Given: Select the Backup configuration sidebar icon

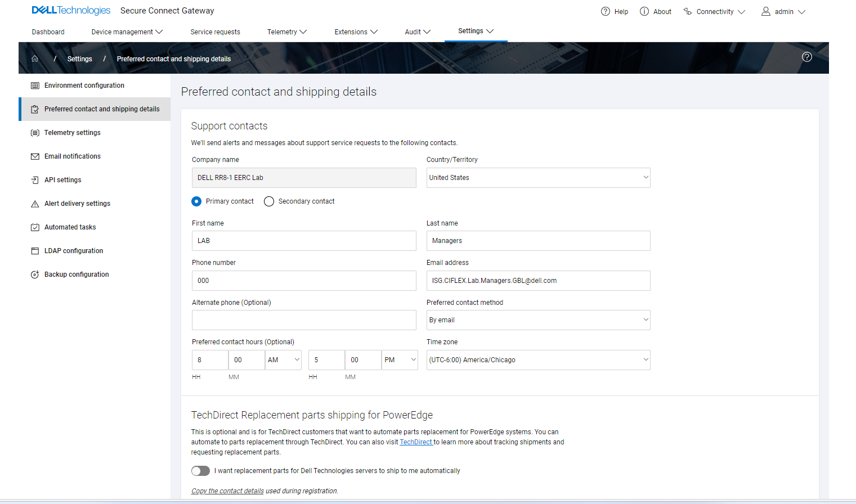Looking at the screenshot, I should click(x=34, y=274).
